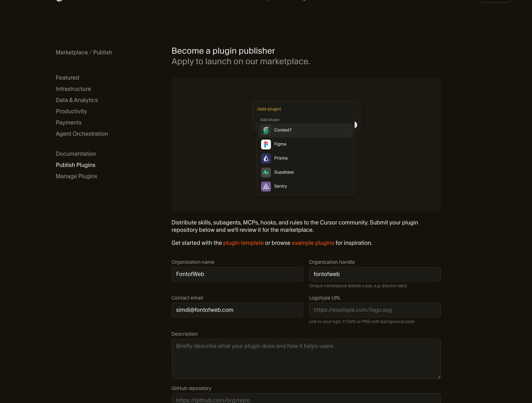Viewport: 532px width, 403px height.
Task: Open the Infrastructure category
Action: 73,89
